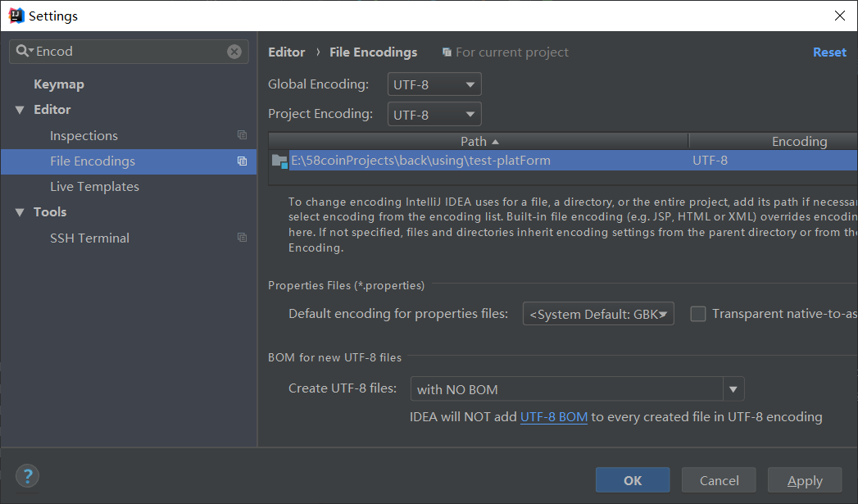Select Keymap in settings tree
The width and height of the screenshot is (858, 504).
tap(58, 84)
